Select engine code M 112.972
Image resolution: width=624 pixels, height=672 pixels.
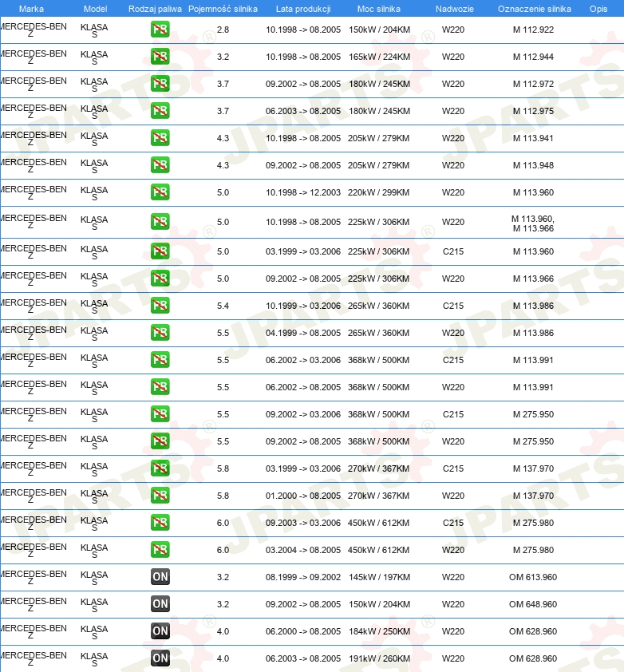click(x=533, y=84)
